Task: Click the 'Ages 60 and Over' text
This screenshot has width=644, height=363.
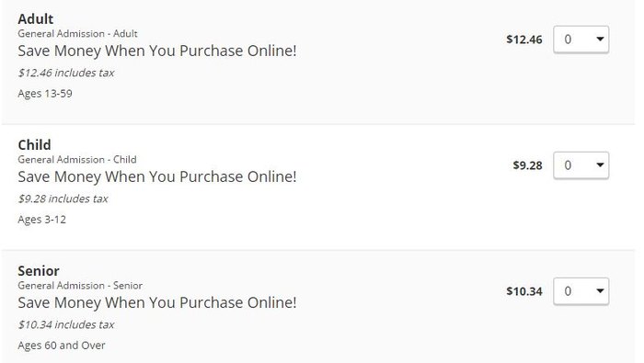Action: [62, 346]
